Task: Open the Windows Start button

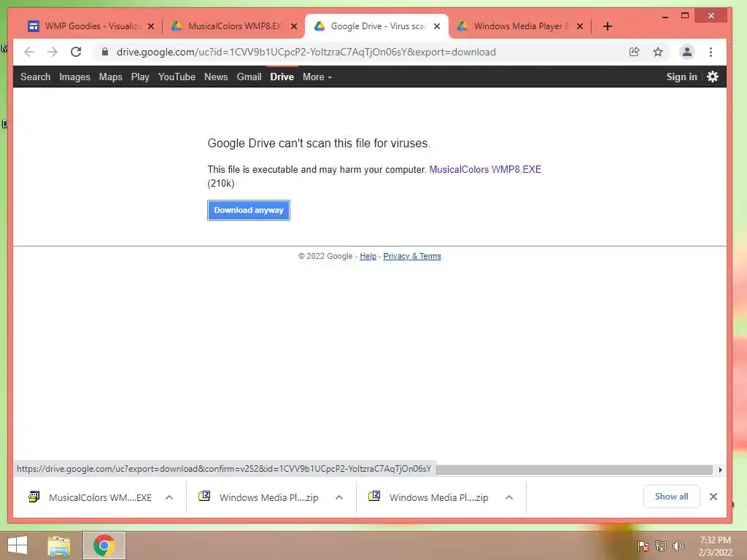Action: [x=18, y=545]
